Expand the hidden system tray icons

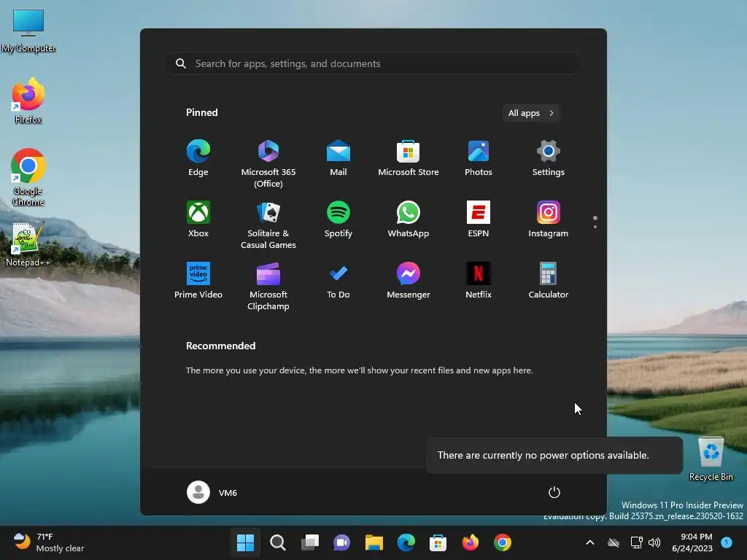(589, 542)
